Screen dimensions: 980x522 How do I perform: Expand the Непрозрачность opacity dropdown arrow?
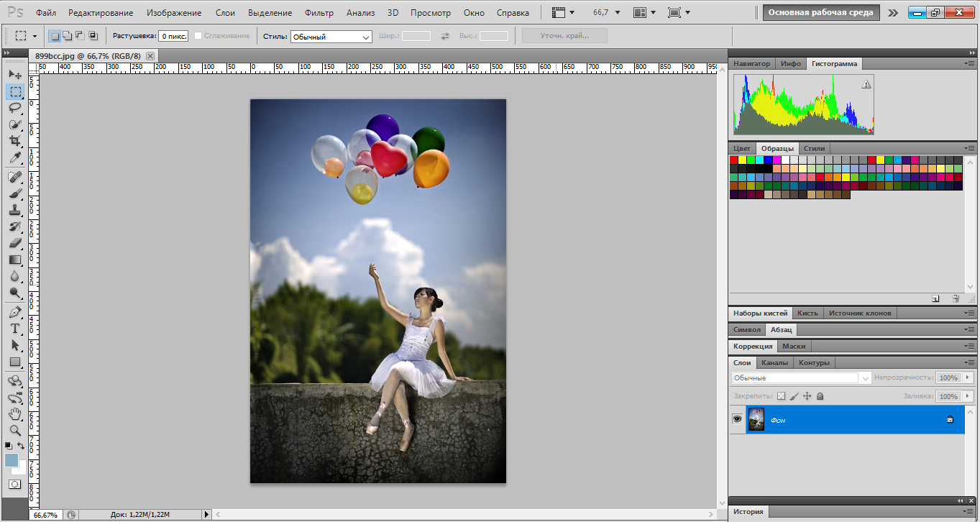point(967,377)
